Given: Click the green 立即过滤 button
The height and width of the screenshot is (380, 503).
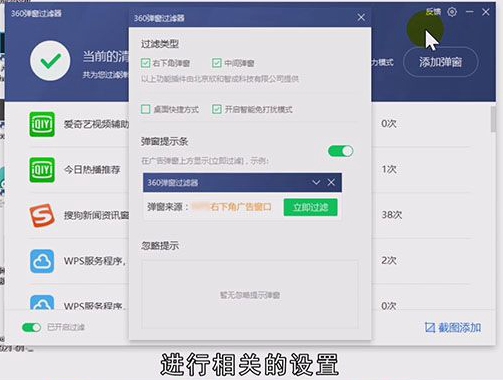Looking at the screenshot, I should point(310,207).
